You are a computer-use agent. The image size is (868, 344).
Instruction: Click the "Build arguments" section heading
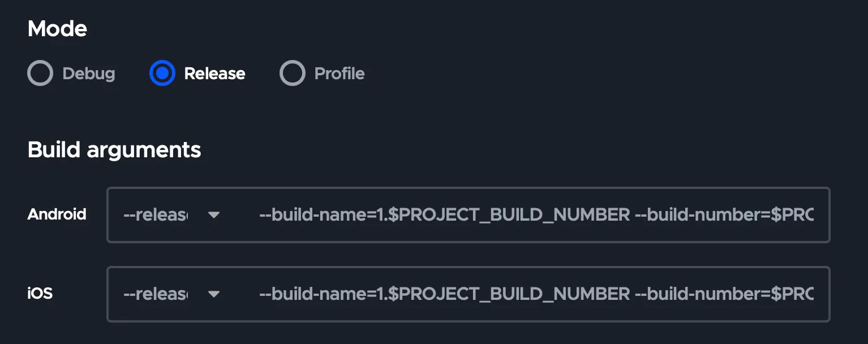[x=114, y=150]
